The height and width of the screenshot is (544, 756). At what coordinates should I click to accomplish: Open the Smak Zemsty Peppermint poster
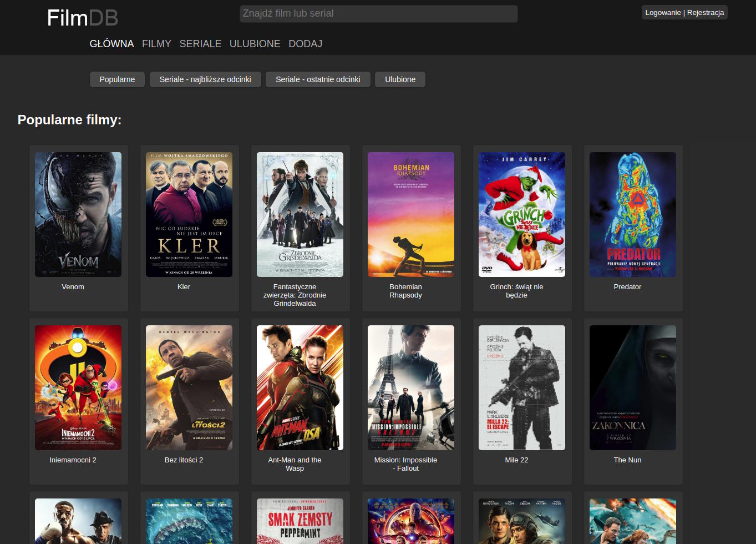pyautogui.click(x=300, y=521)
